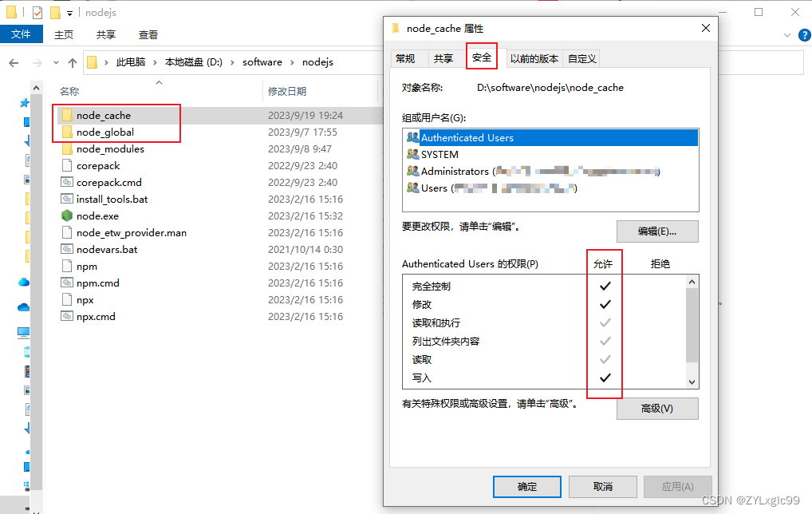Open the recent locations dropdown arrow
Viewport: 812px width, 514px height.
[56, 63]
